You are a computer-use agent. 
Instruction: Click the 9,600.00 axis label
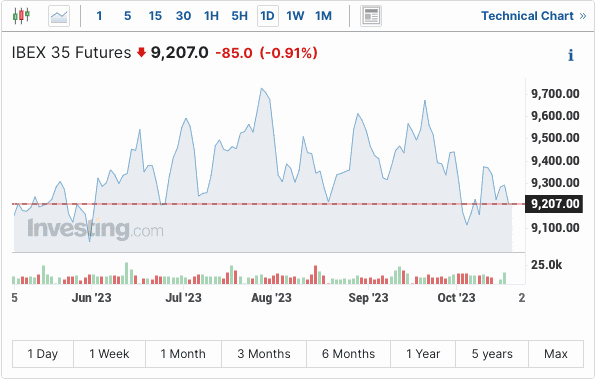tap(555, 116)
